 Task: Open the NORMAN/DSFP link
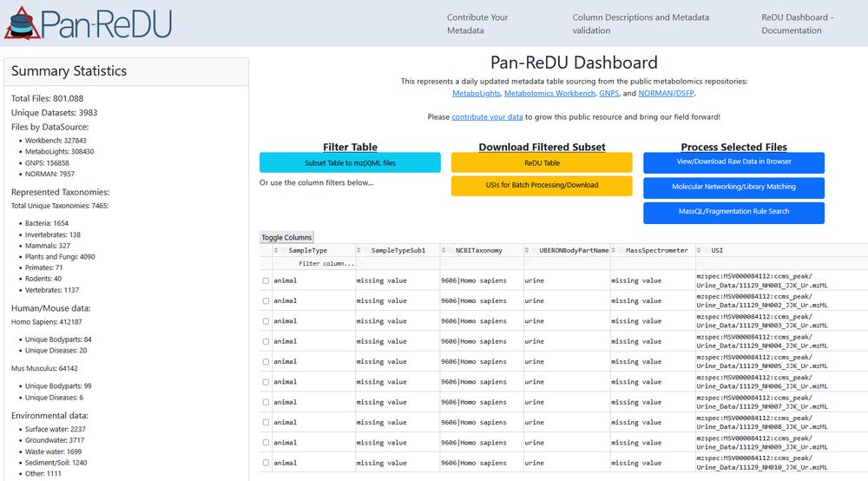click(x=666, y=94)
